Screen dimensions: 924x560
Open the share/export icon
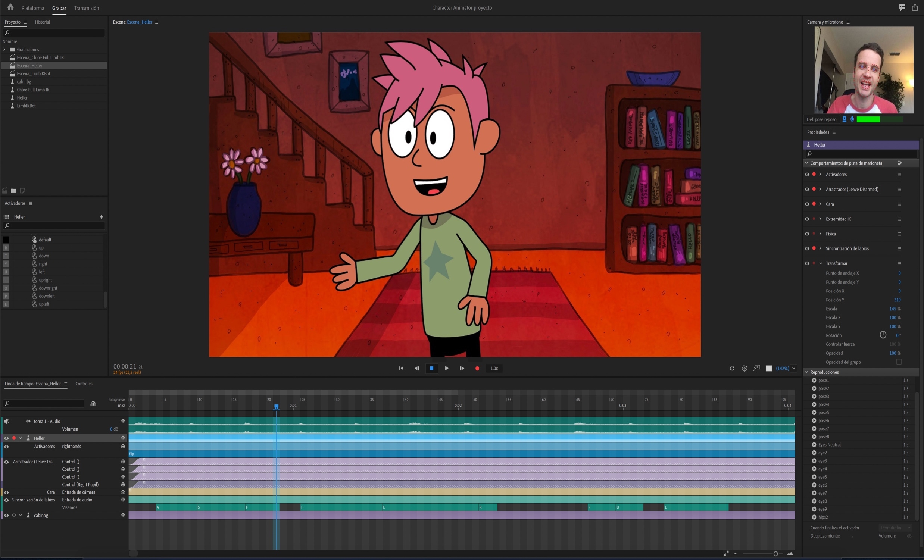[x=915, y=7]
